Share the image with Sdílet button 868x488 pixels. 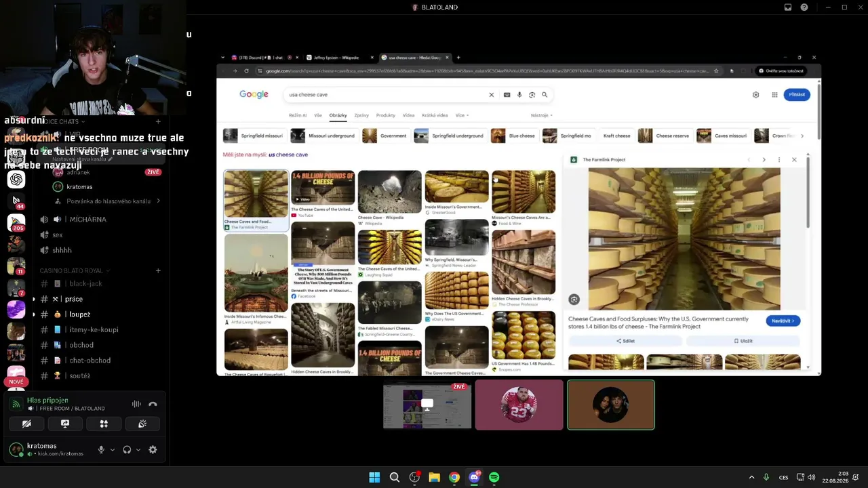pos(625,341)
